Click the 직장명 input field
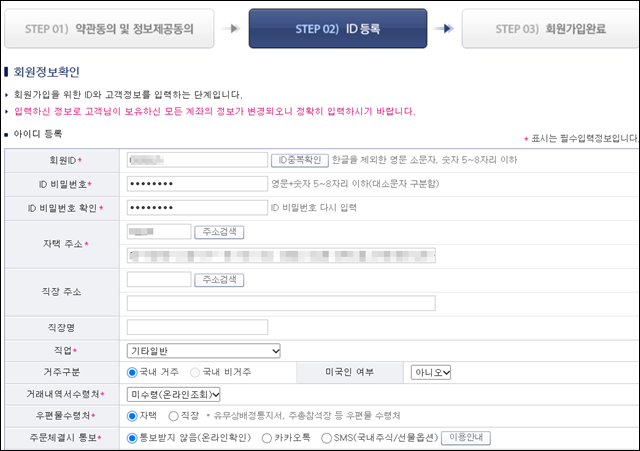The image size is (640, 451). [x=197, y=327]
